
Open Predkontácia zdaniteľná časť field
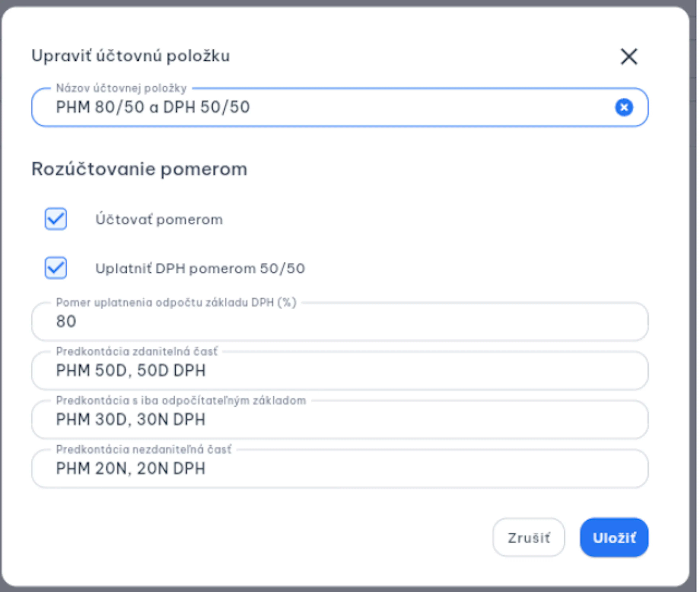pos(340,370)
